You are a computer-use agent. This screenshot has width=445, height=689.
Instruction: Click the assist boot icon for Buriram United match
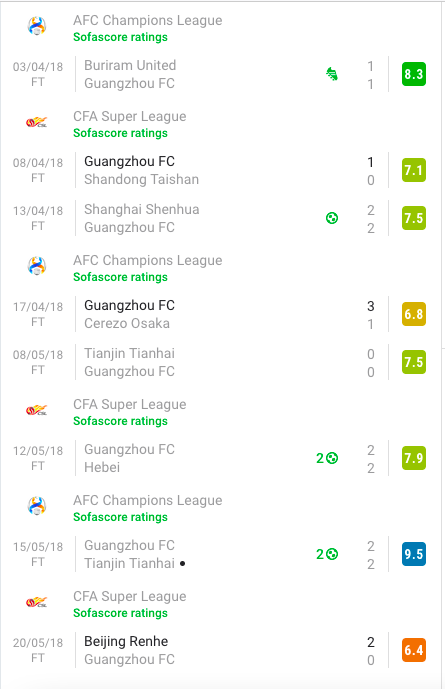pos(332,74)
